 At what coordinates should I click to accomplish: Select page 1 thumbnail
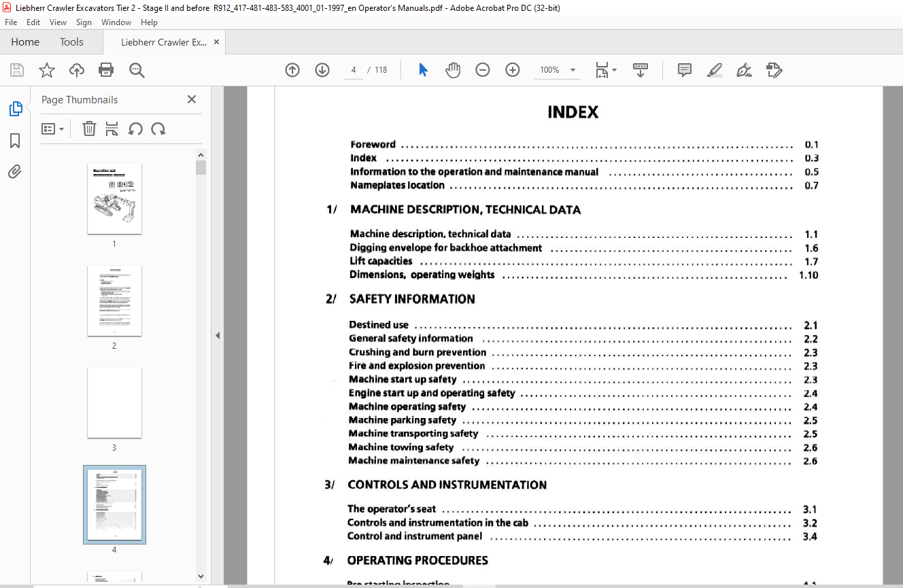114,198
